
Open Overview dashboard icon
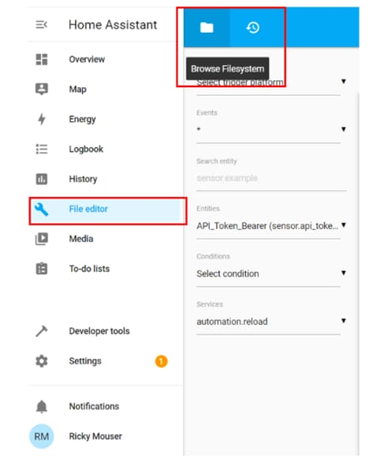pyautogui.click(x=42, y=59)
